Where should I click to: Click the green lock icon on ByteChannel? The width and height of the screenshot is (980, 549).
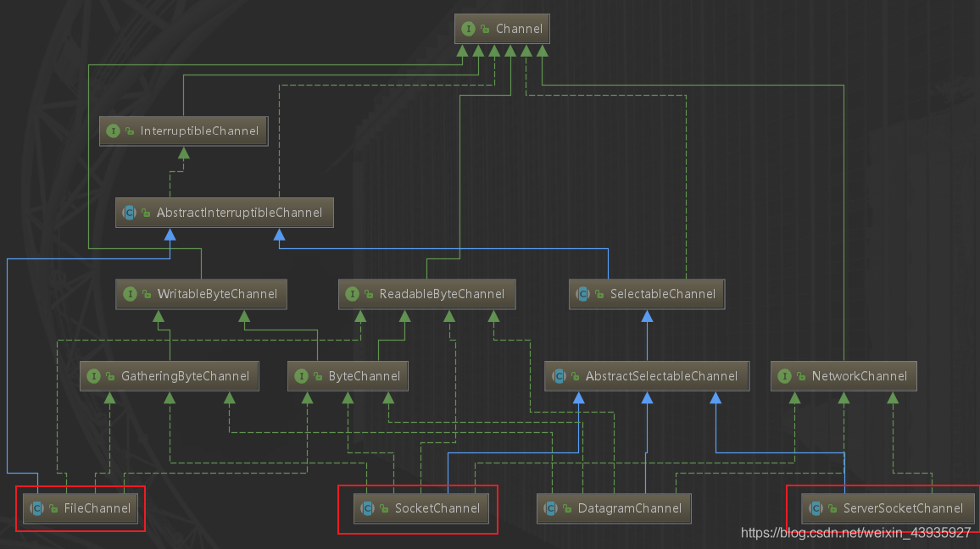click(315, 376)
